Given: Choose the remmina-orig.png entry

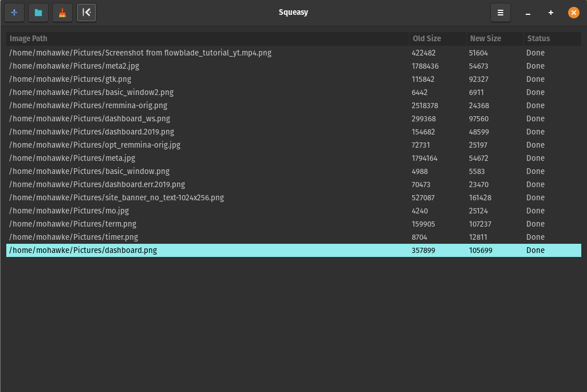Looking at the screenshot, I should coord(88,105).
